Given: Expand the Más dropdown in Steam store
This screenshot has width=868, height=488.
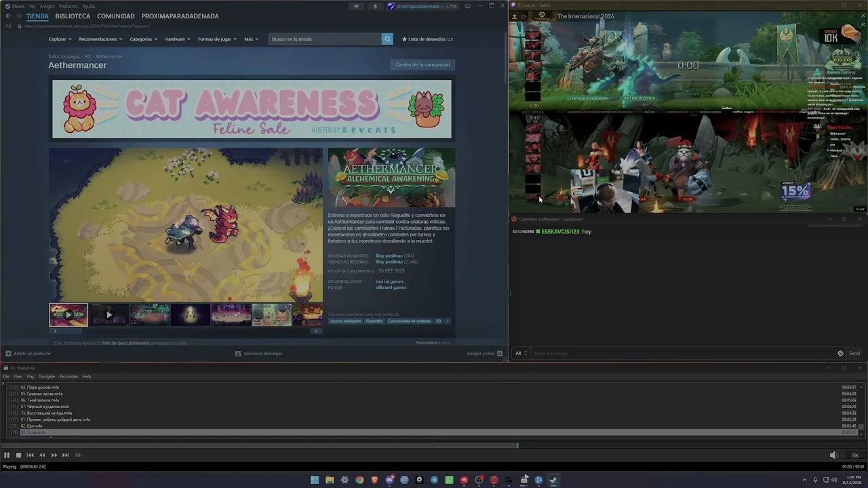Looking at the screenshot, I should click(x=251, y=39).
